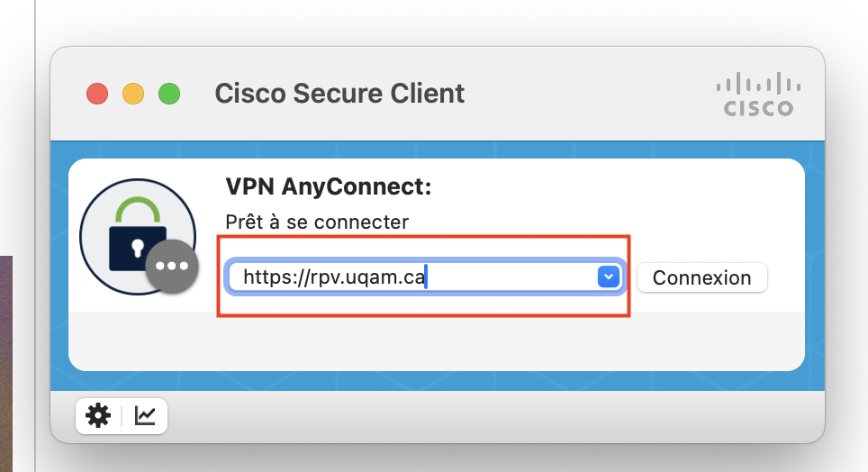Focus the https://rpv.uqam.ca address field
Image resolution: width=868 pixels, height=472 pixels.
(x=411, y=277)
